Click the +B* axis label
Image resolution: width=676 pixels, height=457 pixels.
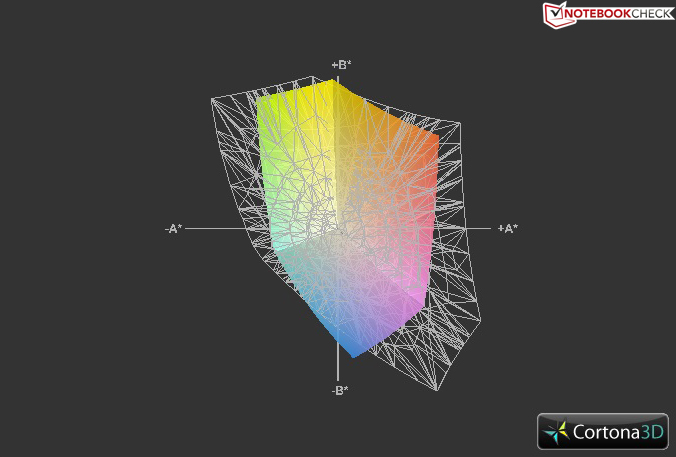341,65
